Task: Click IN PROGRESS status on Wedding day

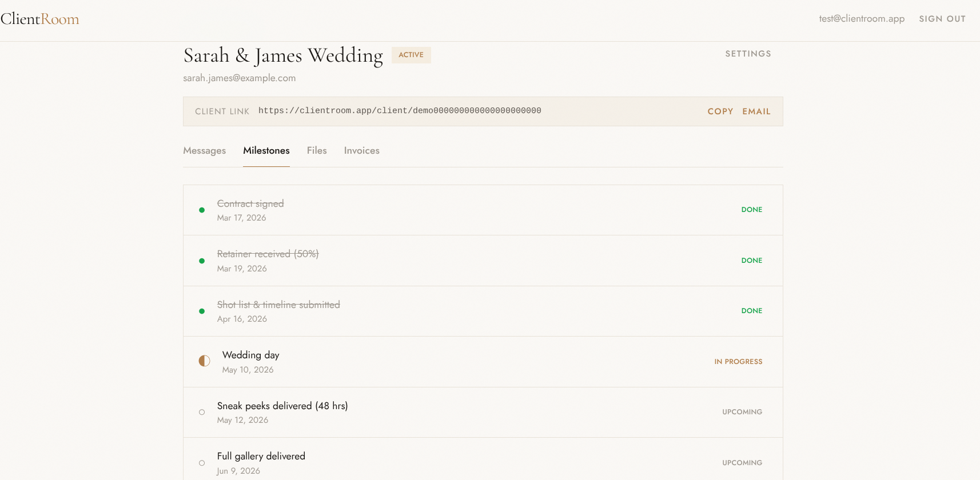Action: (738, 362)
